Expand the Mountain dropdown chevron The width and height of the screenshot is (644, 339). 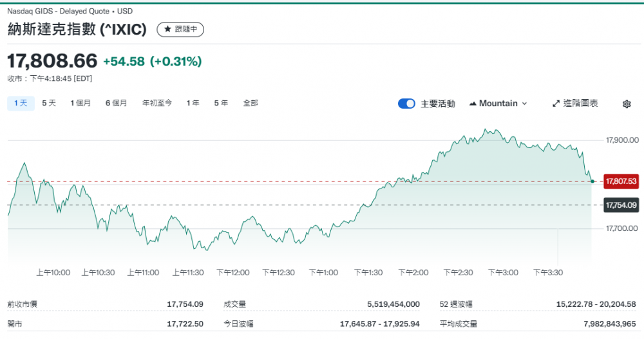click(x=524, y=104)
